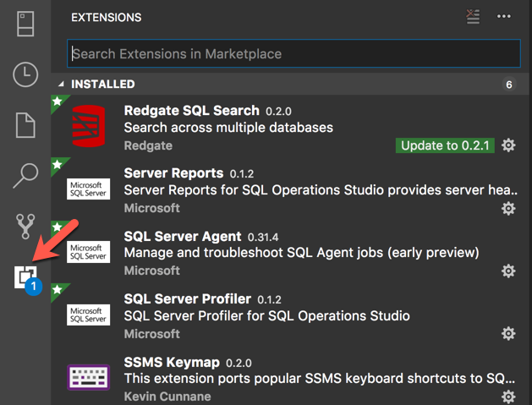Click 'Search across multiple databases' description

pyautogui.click(x=228, y=128)
